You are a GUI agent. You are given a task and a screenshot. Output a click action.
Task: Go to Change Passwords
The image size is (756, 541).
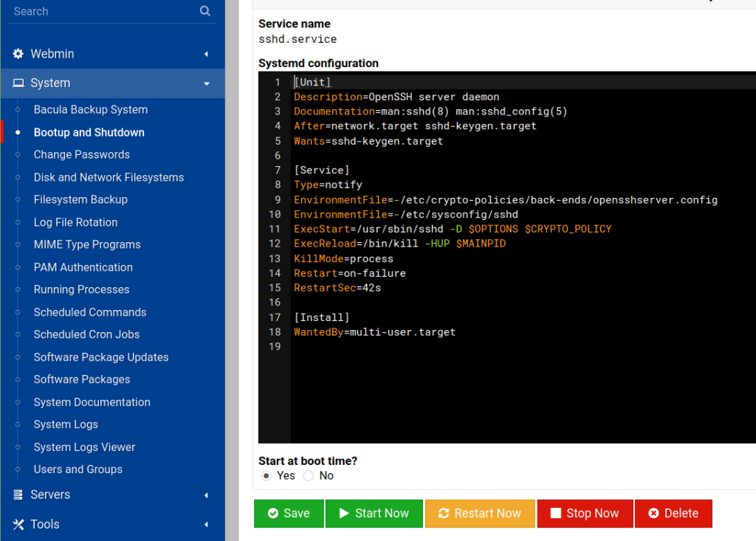click(x=81, y=154)
